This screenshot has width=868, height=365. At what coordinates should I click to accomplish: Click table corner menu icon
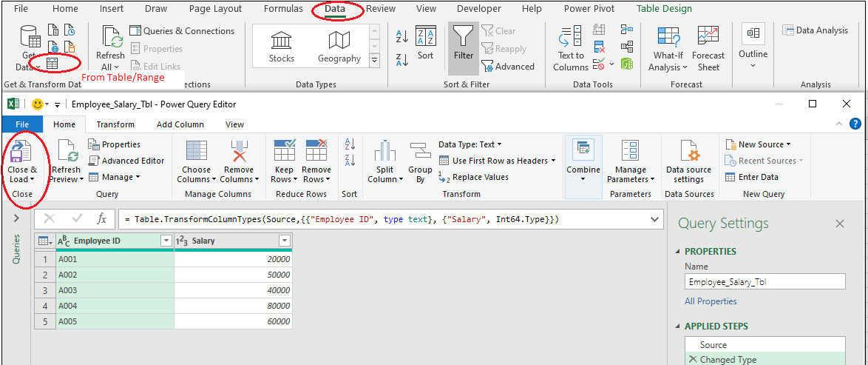(45, 241)
